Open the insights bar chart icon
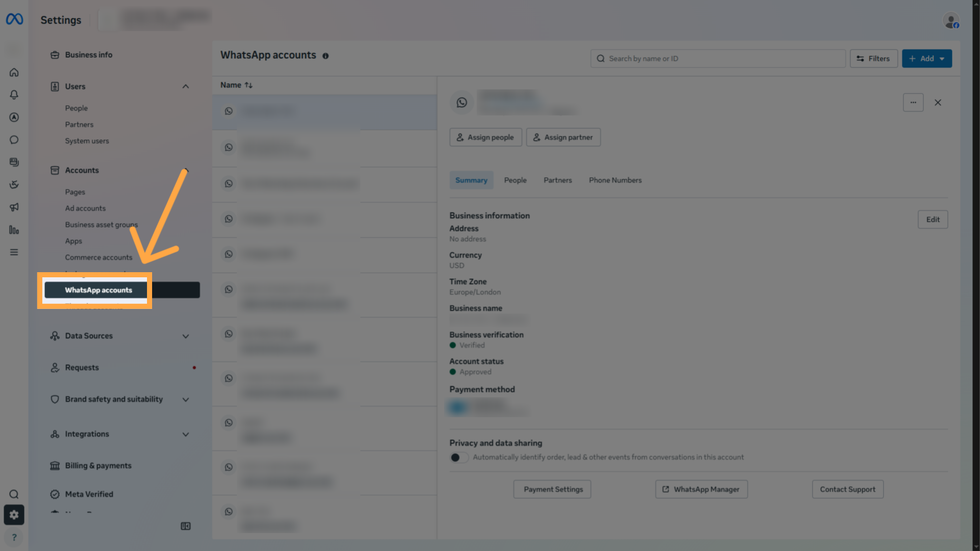Viewport: 980px width, 551px height. (x=14, y=230)
